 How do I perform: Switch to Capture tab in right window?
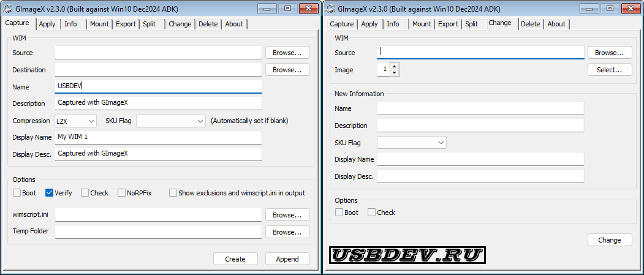[342, 24]
